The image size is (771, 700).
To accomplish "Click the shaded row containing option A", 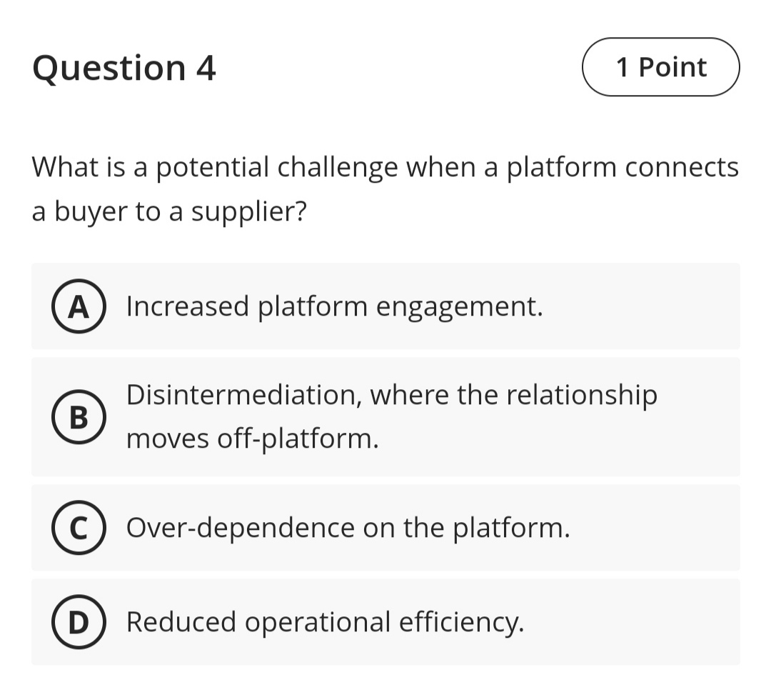I will [385, 306].
